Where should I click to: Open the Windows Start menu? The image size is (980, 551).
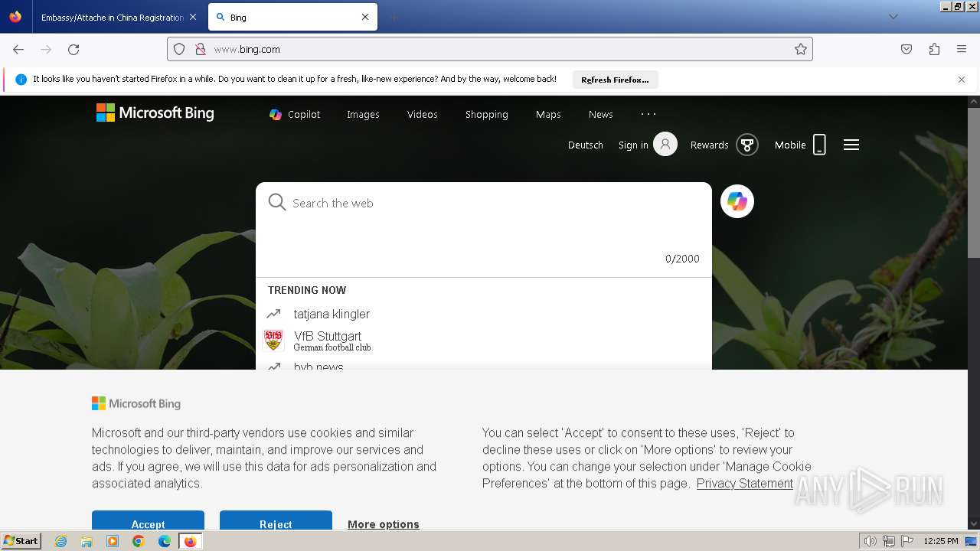click(x=21, y=541)
